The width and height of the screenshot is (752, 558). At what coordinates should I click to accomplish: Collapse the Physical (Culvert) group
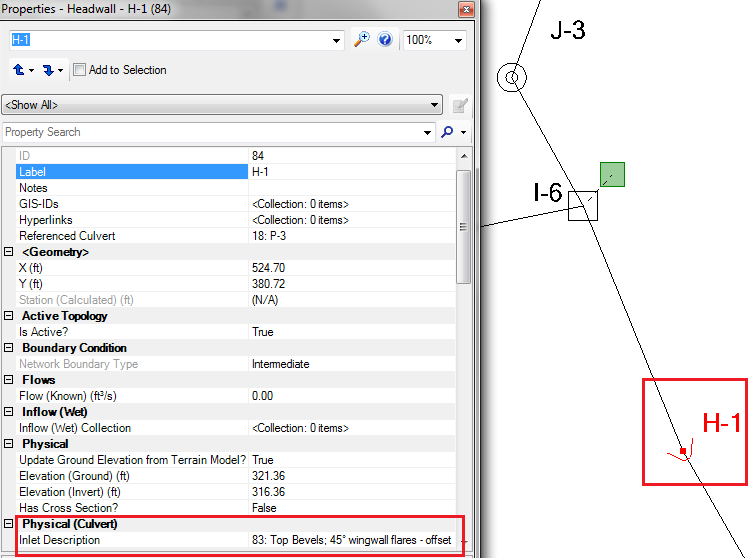(10, 524)
